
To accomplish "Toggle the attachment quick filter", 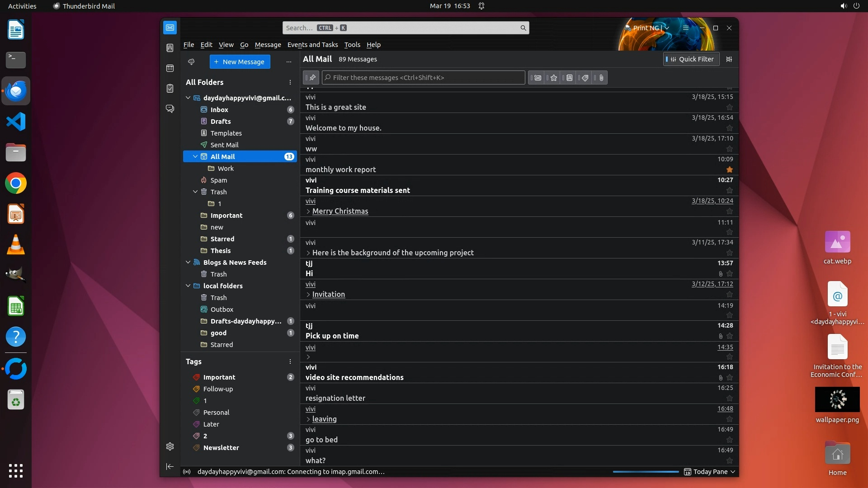I will tap(601, 78).
